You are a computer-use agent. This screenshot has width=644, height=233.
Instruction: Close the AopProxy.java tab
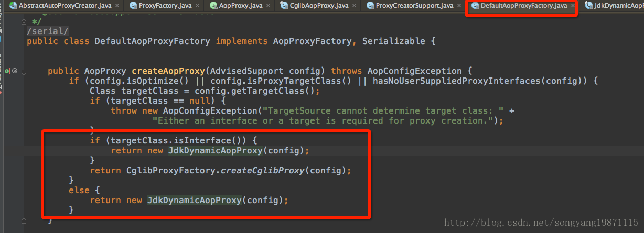[269, 6]
